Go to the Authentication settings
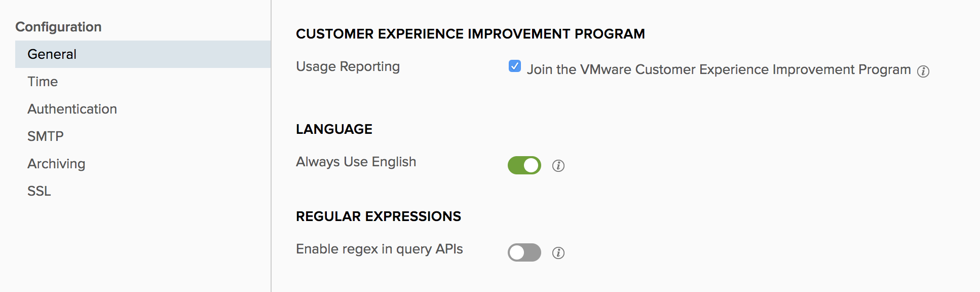The height and width of the screenshot is (292, 980). (72, 109)
